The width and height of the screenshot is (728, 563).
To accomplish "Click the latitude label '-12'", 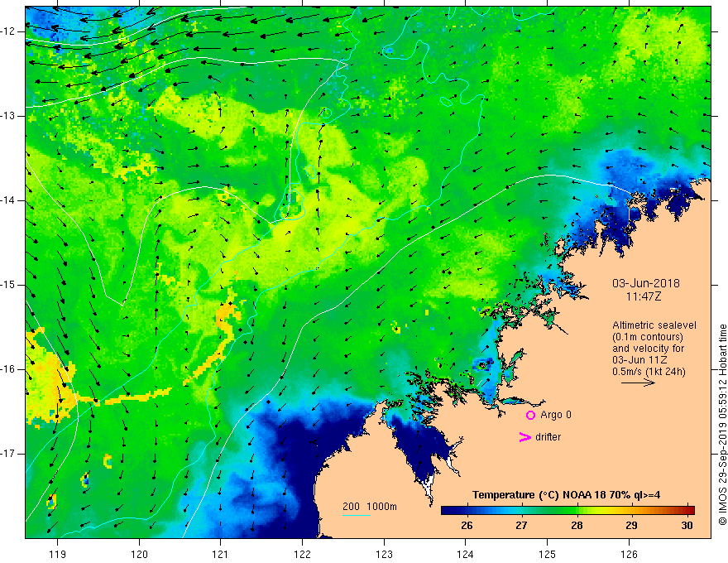I will pos(8,31).
